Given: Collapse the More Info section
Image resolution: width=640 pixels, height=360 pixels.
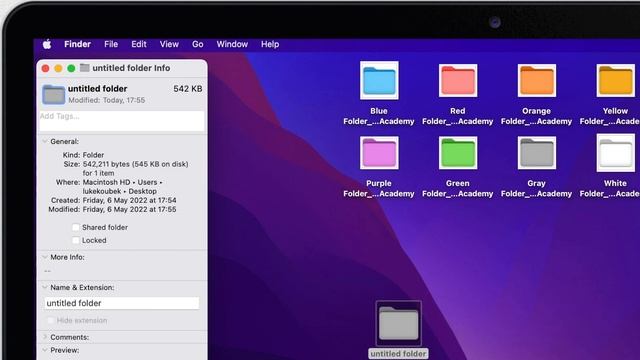Looking at the screenshot, I should [44, 257].
